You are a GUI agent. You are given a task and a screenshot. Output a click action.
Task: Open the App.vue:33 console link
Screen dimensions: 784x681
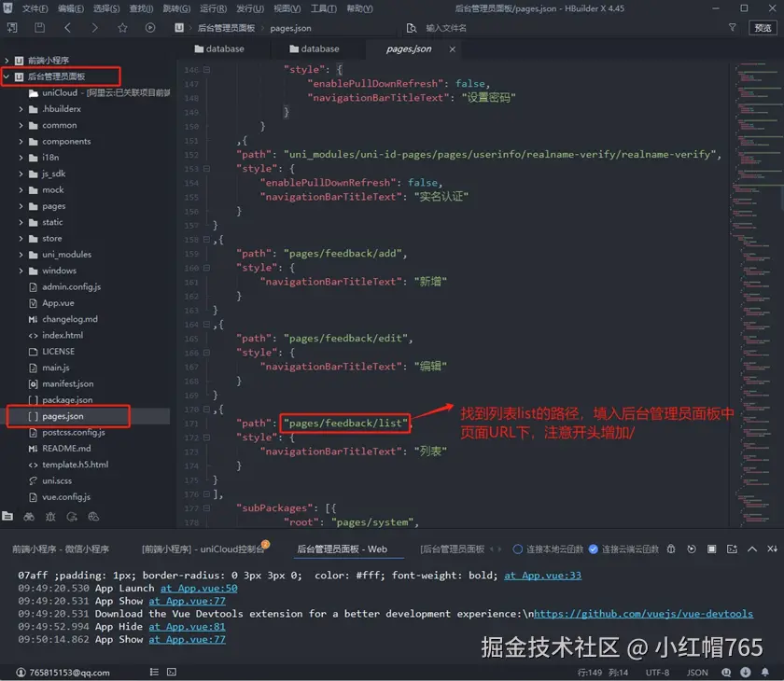(x=542, y=575)
